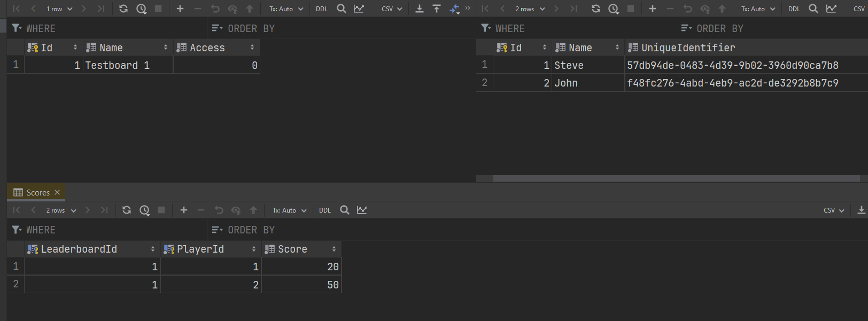Open filter icon beside WHERE in Access table panel
Image resolution: width=868 pixels, height=321 pixels.
click(17, 28)
